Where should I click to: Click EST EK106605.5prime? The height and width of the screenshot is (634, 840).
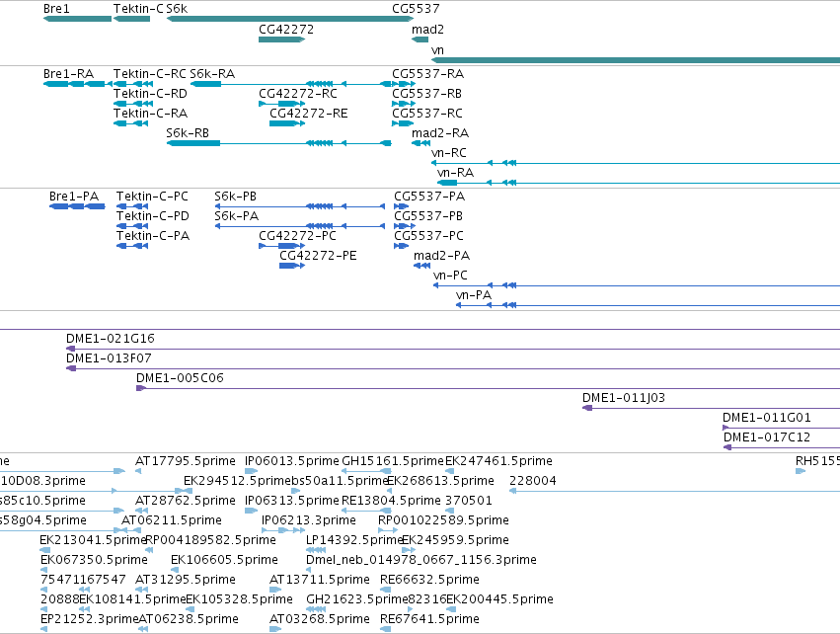coord(224,560)
